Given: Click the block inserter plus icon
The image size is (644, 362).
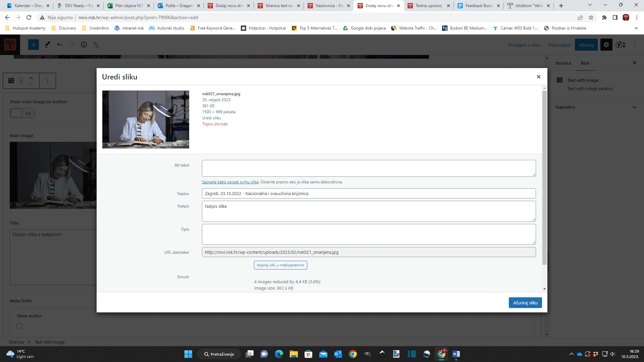Looking at the screenshot, I should click(x=33, y=45).
